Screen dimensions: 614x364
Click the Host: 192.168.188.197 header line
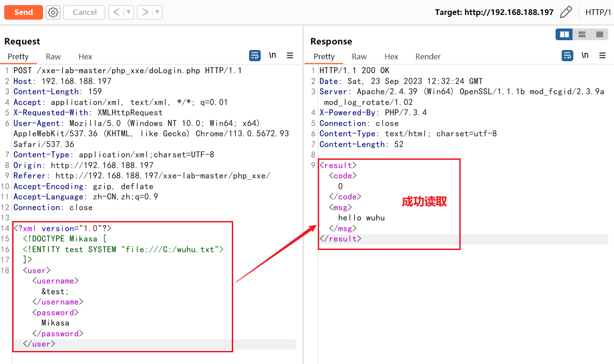click(62, 81)
